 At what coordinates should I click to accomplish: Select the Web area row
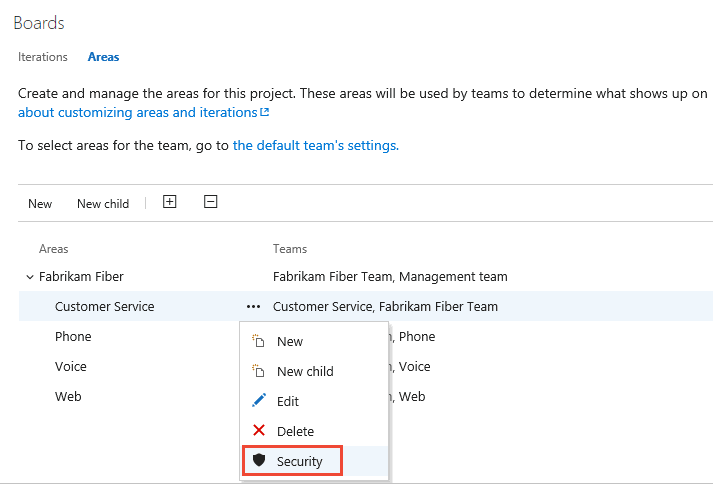click(x=68, y=397)
